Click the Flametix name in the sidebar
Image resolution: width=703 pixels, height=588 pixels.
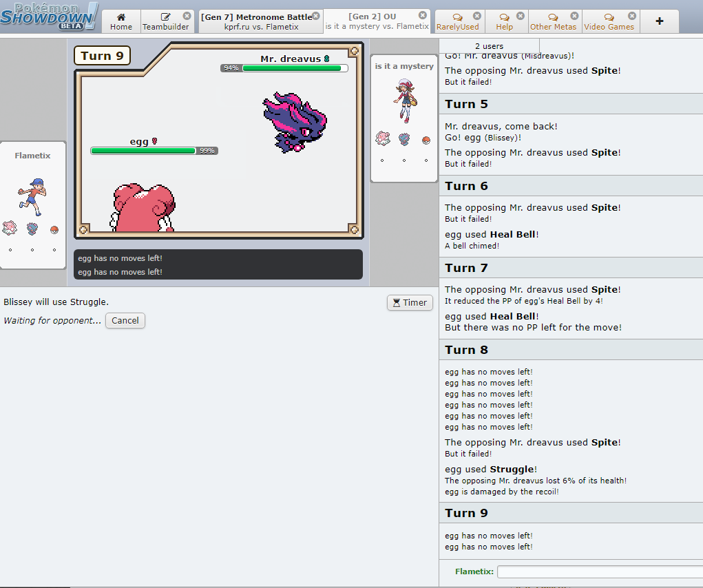[32, 156]
